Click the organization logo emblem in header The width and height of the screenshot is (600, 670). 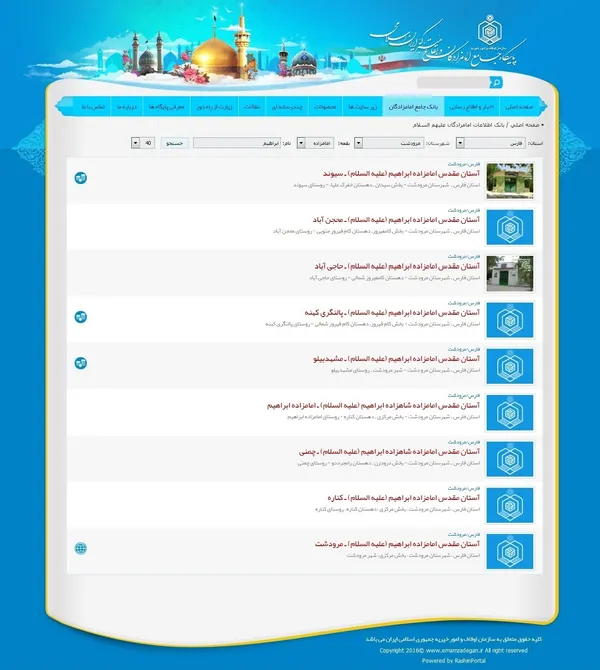point(490,30)
